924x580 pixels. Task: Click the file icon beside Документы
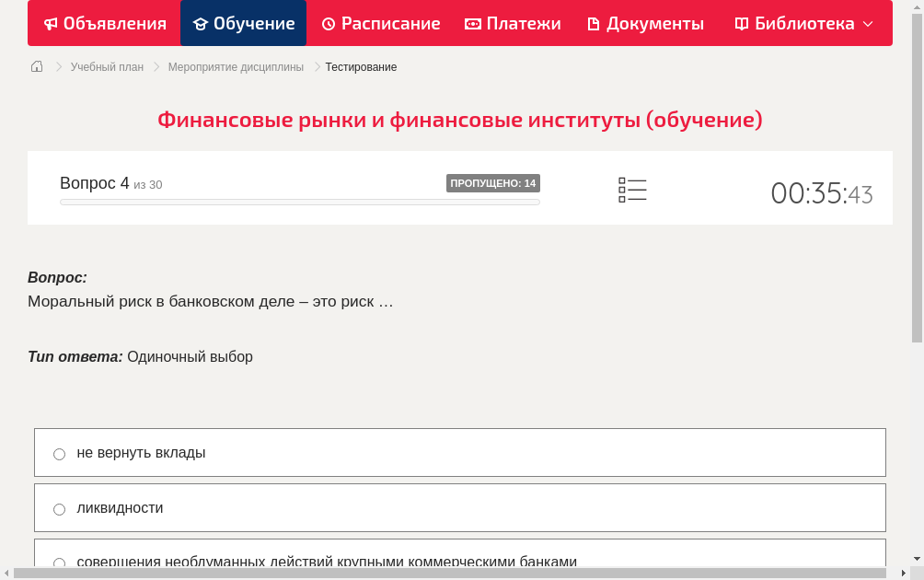[x=594, y=24]
